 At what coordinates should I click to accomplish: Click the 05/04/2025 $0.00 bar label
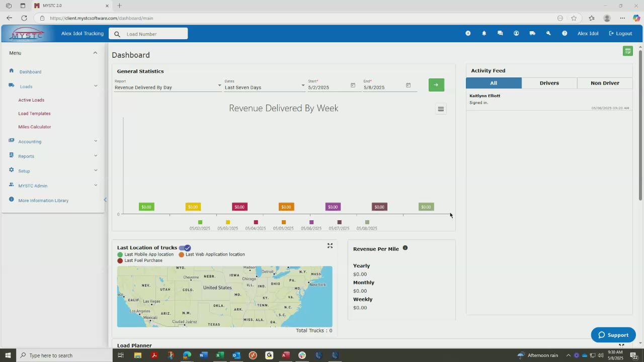[x=239, y=207]
